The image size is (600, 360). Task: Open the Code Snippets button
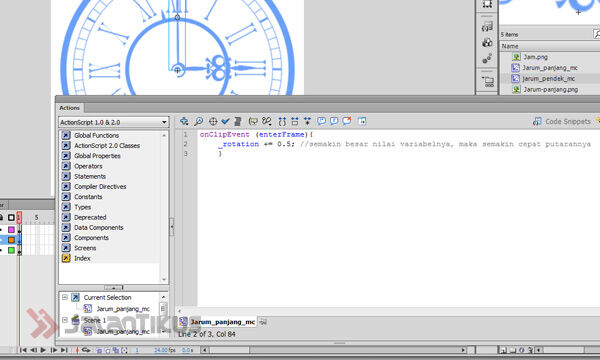pyautogui.click(x=562, y=121)
